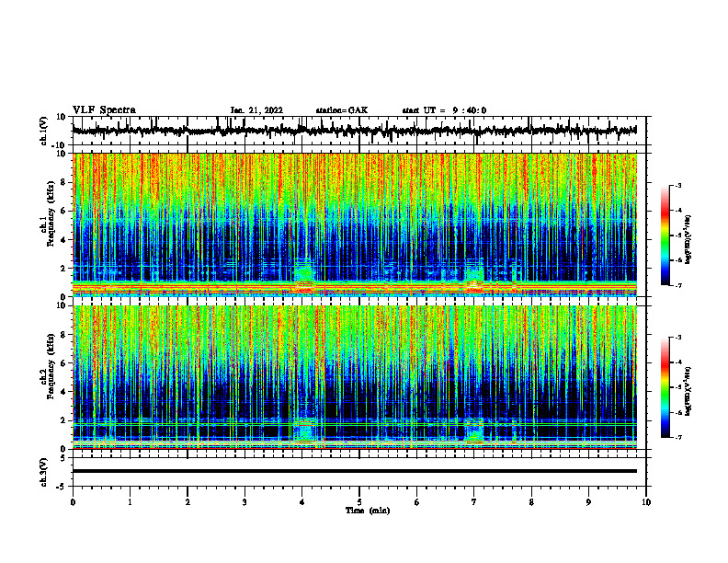Click the ch.1 voltage waveform trace
Screen dimensions: 728x563
click(354, 131)
